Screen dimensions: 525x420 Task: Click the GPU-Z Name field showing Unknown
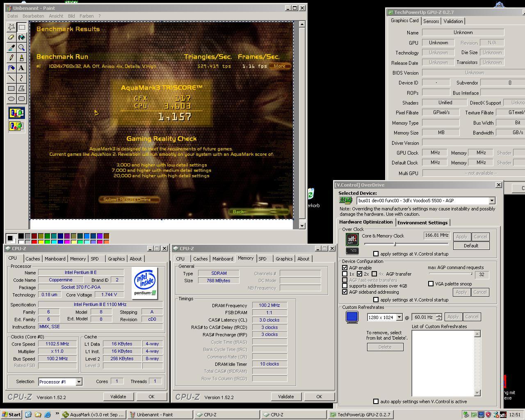click(463, 32)
